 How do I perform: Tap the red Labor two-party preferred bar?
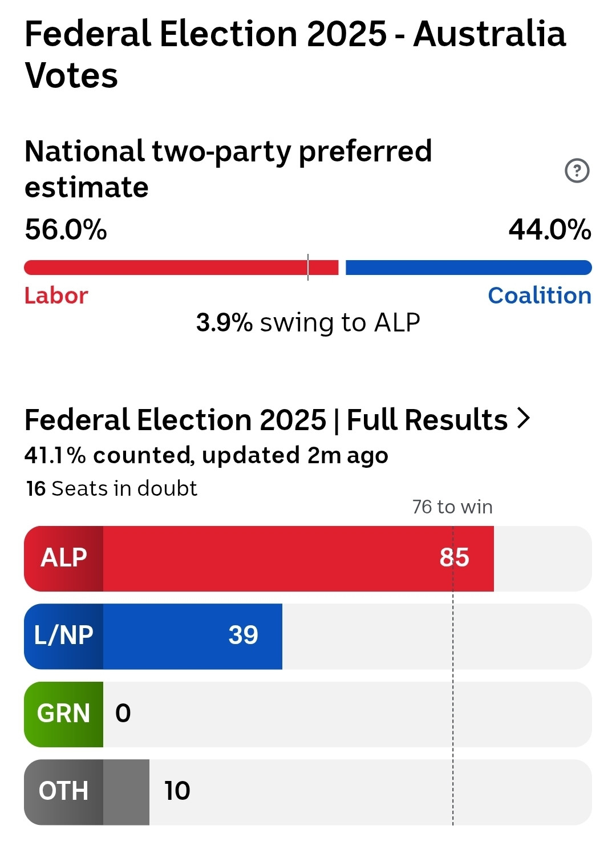tap(181, 267)
